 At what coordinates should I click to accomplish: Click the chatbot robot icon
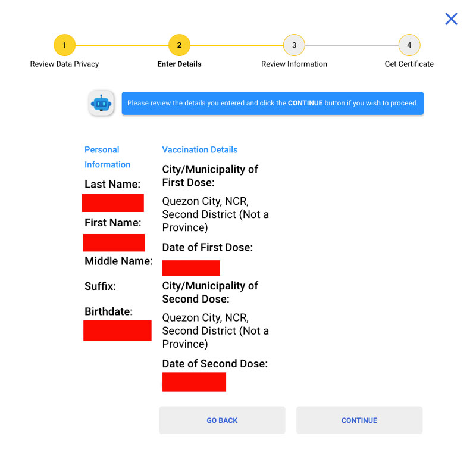coord(101,102)
